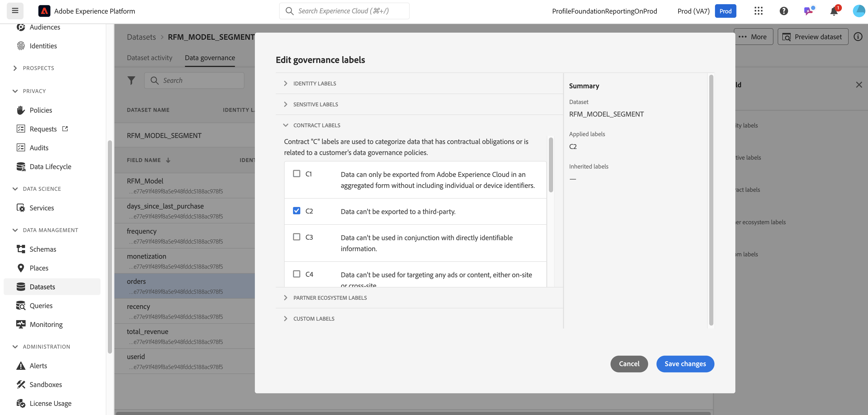
Task: Uncheck the C2 contract label
Action: [x=297, y=211]
